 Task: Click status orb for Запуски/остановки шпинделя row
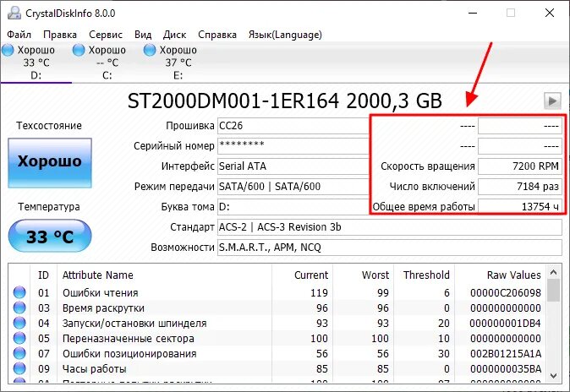pos(19,323)
